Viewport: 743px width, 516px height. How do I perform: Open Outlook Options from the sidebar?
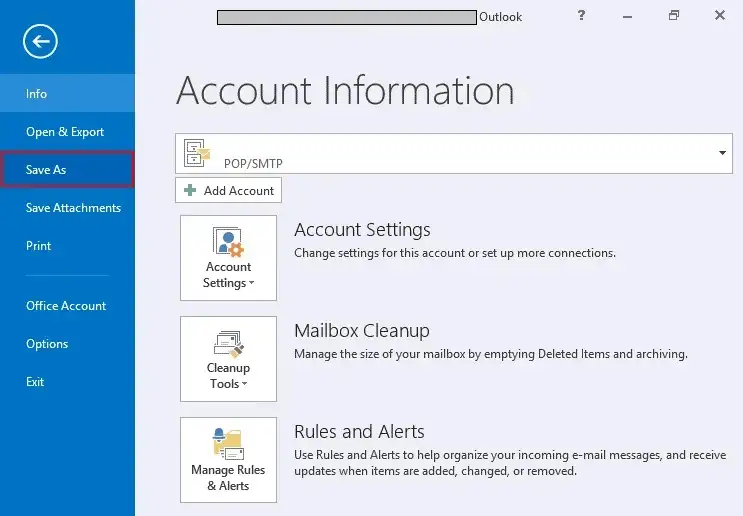click(47, 344)
